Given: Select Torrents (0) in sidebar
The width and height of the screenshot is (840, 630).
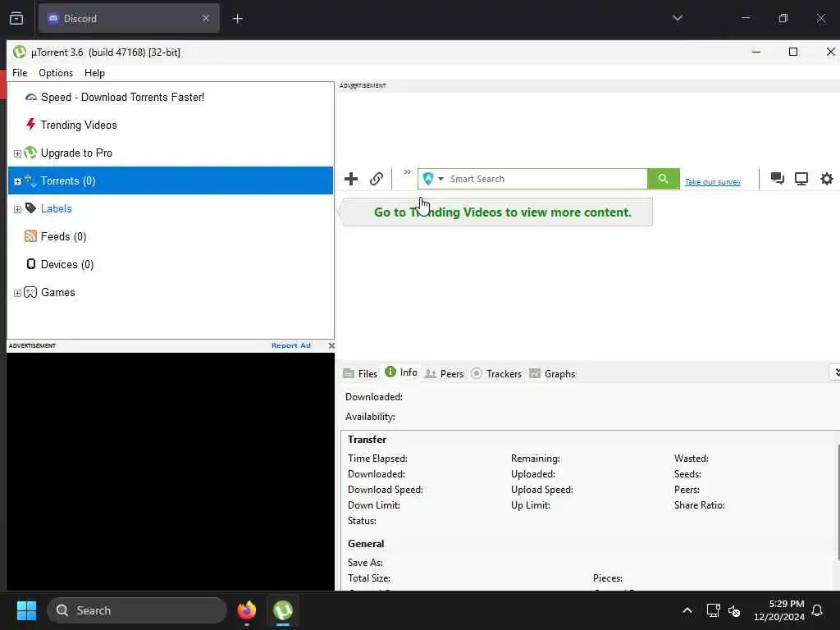Looking at the screenshot, I should [x=171, y=180].
